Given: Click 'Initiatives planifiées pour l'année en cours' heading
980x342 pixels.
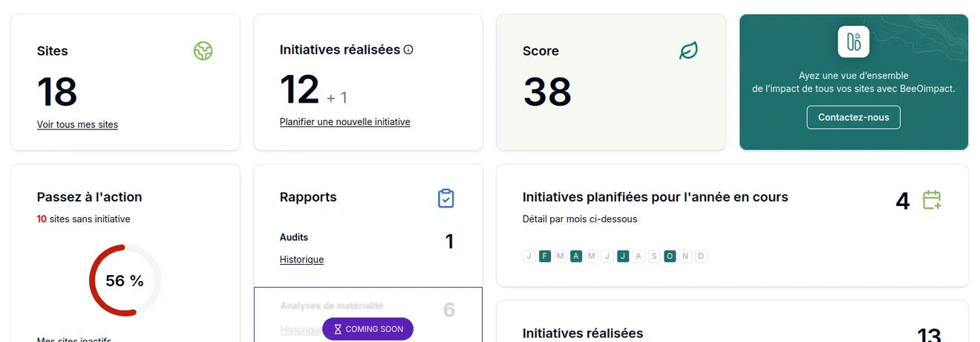Looking at the screenshot, I should (x=656, y=197).
